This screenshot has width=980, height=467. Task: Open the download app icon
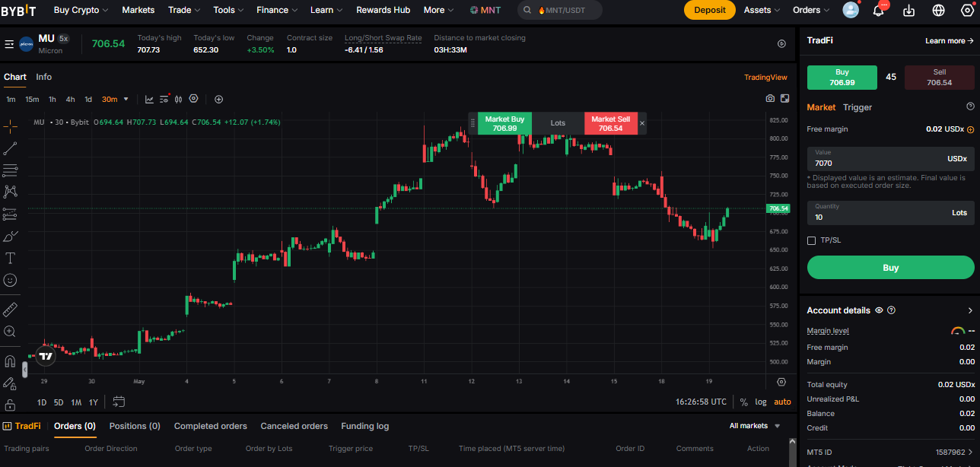point(908,10)
